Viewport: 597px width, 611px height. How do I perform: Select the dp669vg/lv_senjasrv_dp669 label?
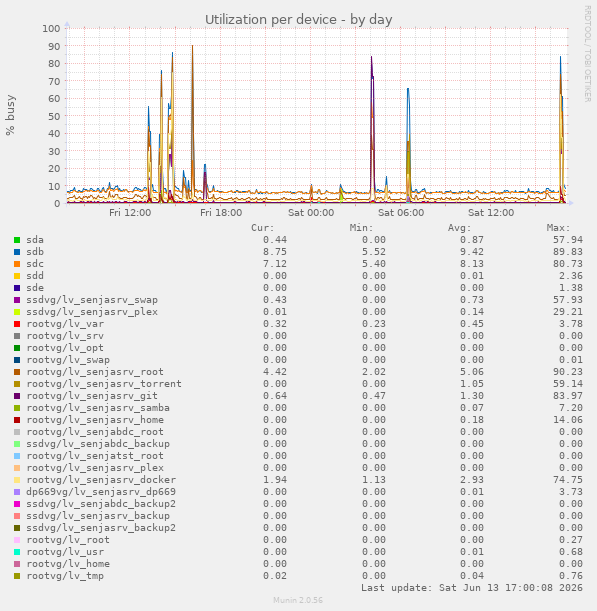tap(101, 492)
